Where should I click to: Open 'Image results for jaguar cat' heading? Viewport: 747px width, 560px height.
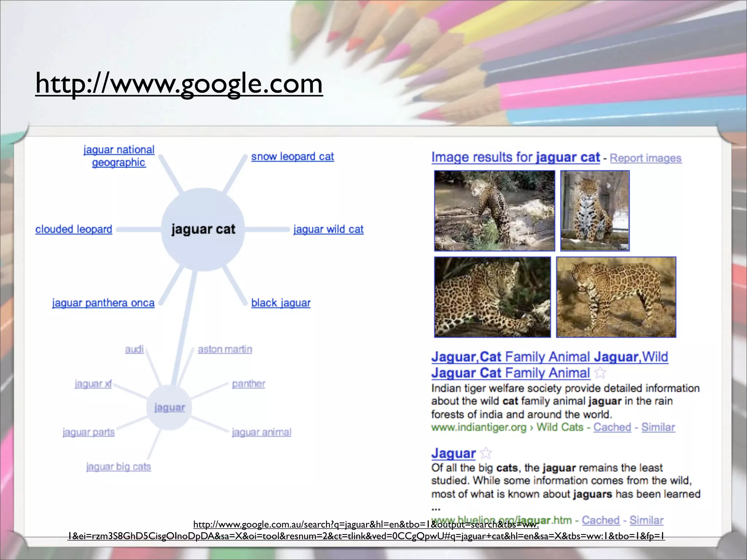click(x=515, y=157)
